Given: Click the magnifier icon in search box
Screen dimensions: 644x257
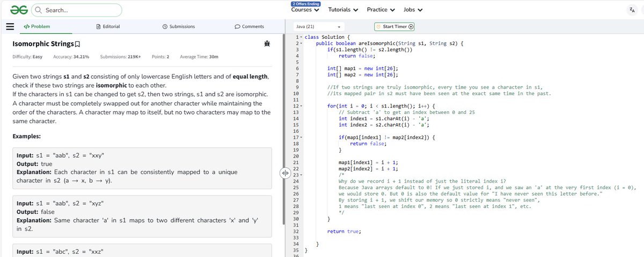Looking at the screenshot, I should [x=39, y=10].
